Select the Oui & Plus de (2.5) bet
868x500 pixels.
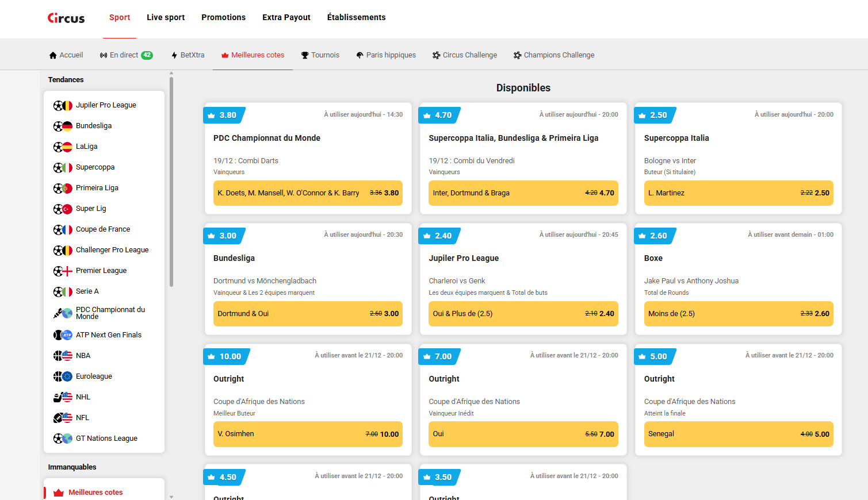[x=523, y=314]
